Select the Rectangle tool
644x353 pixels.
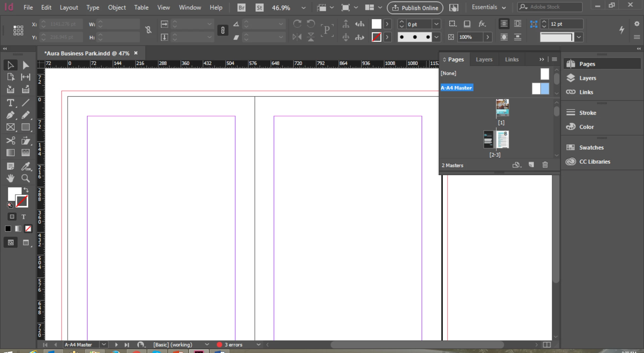coord(25,127)
